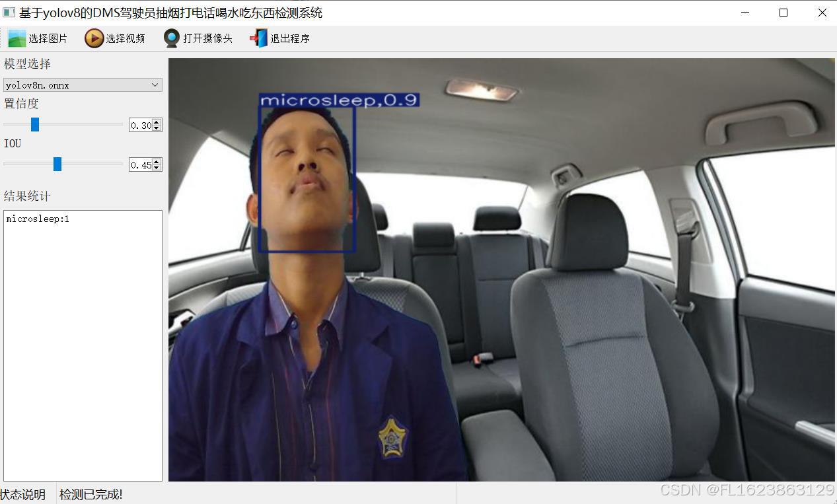Click inside the 结果统计 results text box
This screenshot has width=837, height=504.
[83, 345]
